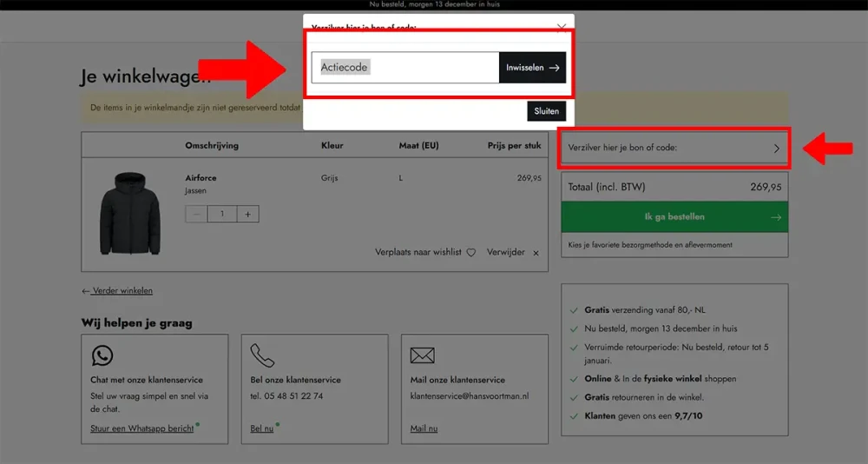Screen dimensions: 868x464
Task: Click the heart wishlist icon
Action: tap(471, 253)
